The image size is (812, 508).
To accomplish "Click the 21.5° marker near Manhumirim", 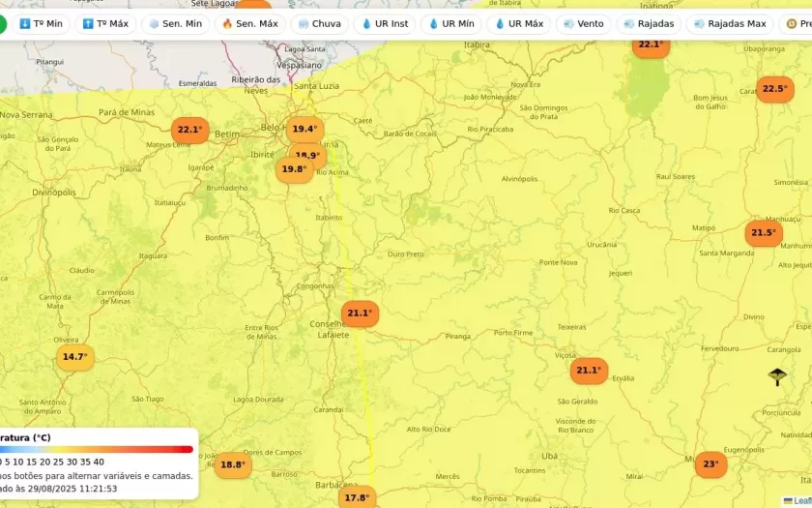I will pos(764,233).
